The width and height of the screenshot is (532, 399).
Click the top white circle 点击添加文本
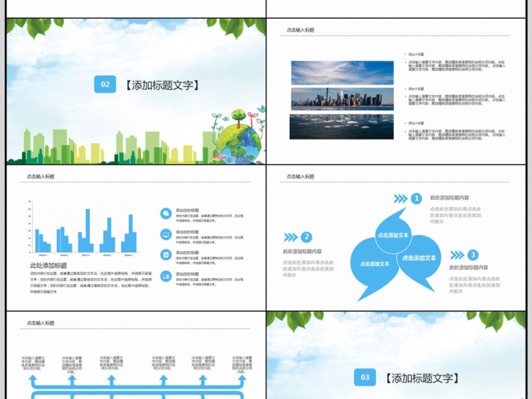[393, 235]
